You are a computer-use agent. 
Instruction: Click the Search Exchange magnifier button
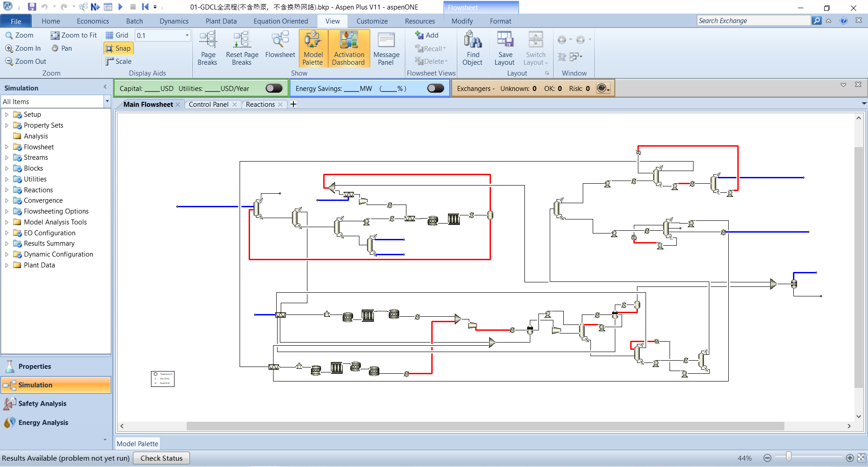(x=816, y=20)
